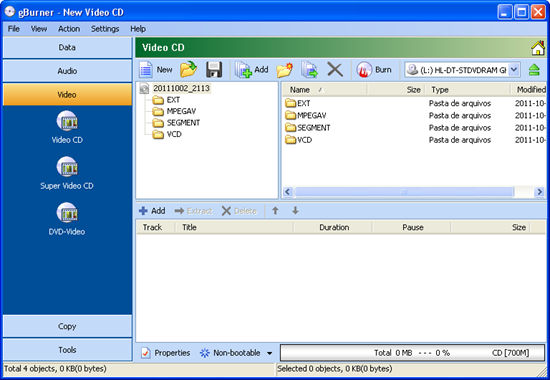This screenshot has width=550, height=380.
Task: Delete the selection with the X toolbar icon
Action: point(335,69)
